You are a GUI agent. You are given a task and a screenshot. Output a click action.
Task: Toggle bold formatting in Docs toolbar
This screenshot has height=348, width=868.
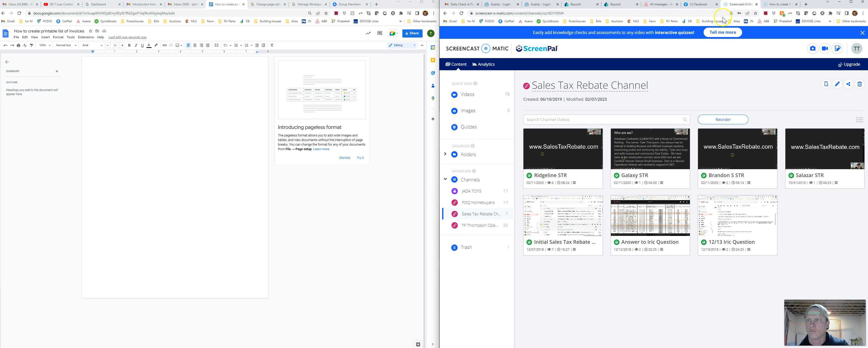[129, 45]
